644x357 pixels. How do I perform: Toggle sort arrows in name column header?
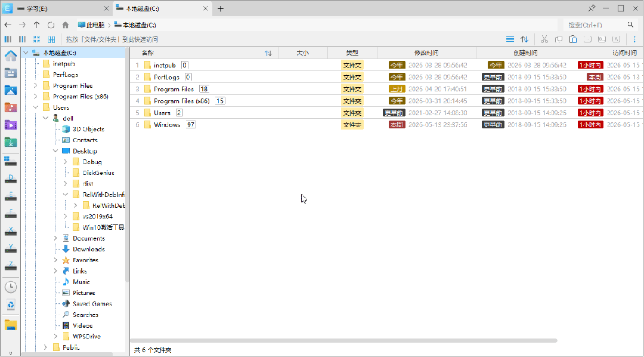(x=268, y=53)
